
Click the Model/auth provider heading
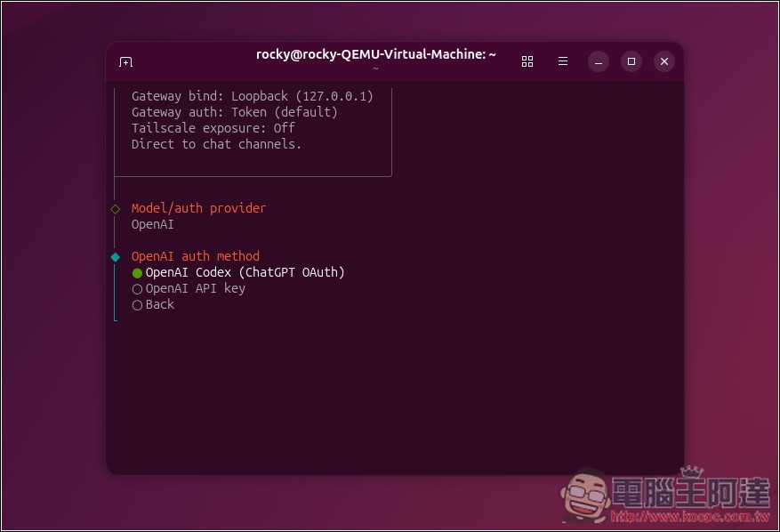click(x=198, y=208)
